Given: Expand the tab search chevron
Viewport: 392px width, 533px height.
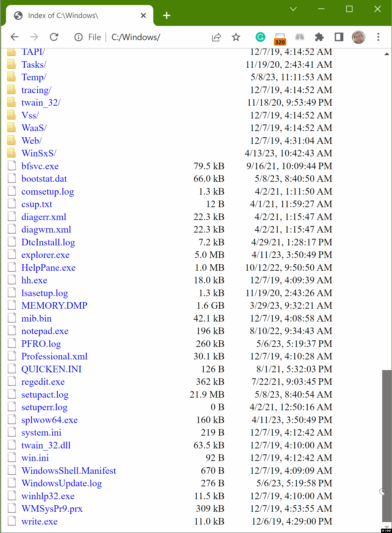Looking at the screenshot, I should [293, 9].
